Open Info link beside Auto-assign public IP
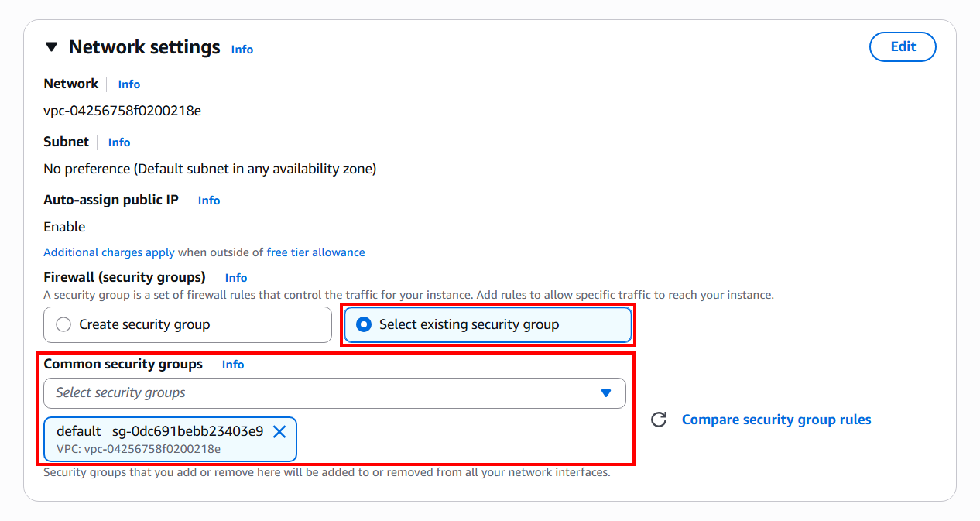This screenshot has width=980, height=521. [x=209, y=201]
